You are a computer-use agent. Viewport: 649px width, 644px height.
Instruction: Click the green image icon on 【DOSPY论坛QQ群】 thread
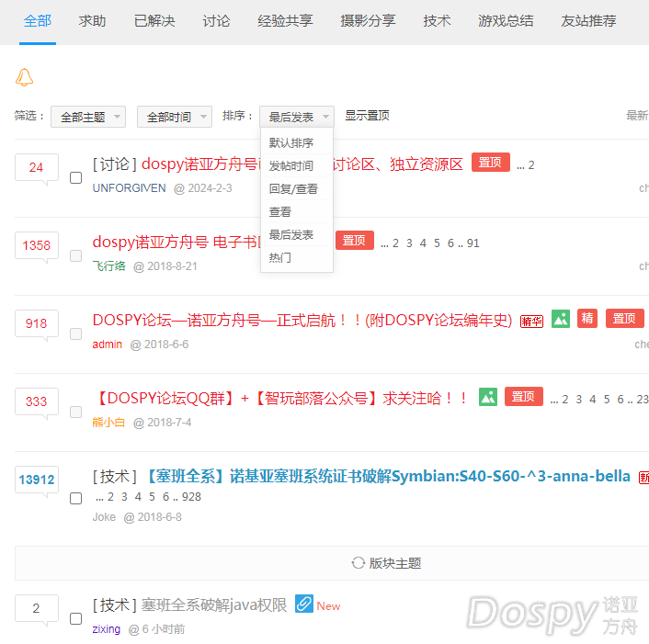(487, 397)
